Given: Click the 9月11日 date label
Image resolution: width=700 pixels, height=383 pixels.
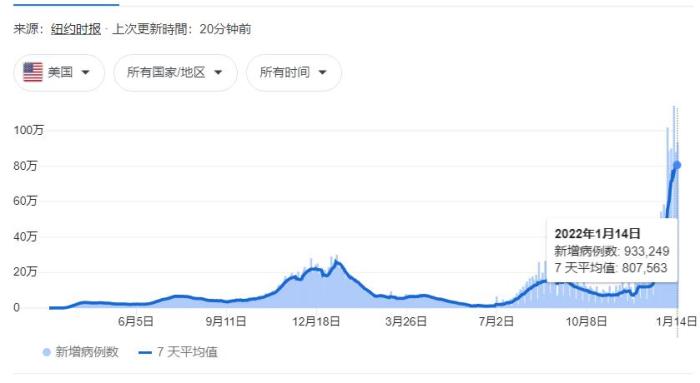Looking at the screenshot, I should pyautogui.click(x=226, y=321).
